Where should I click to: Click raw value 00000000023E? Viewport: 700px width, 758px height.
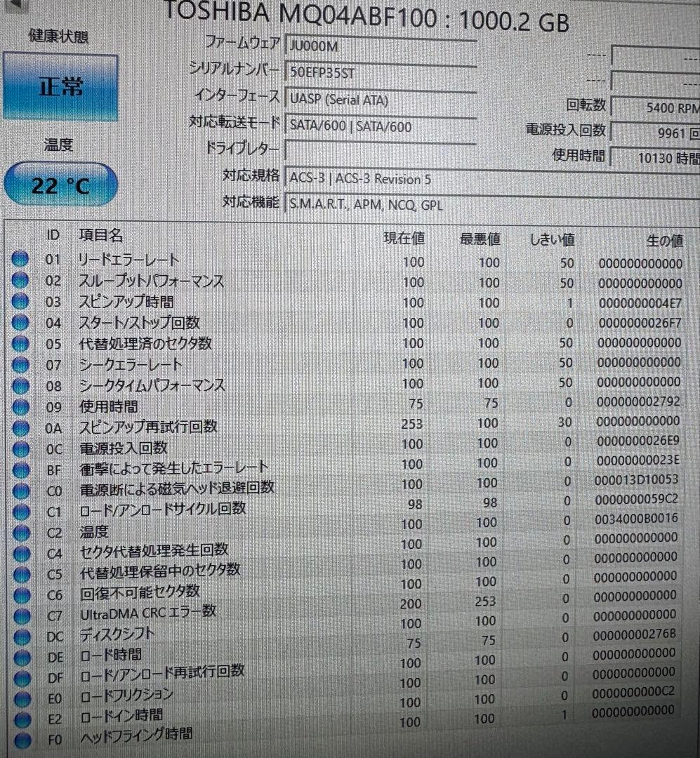[638, 460]
